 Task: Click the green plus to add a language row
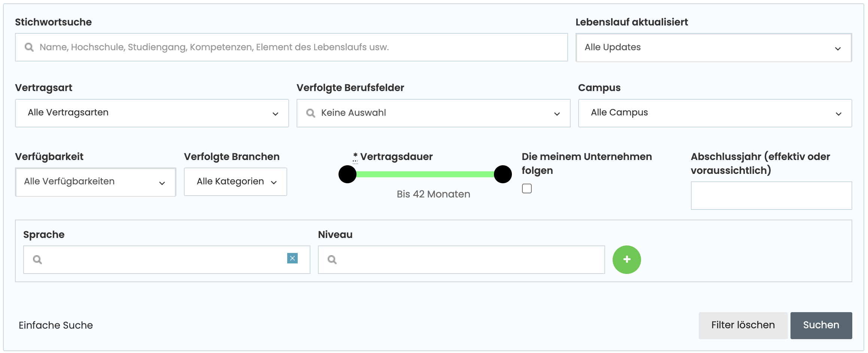(x=626, y=259)
